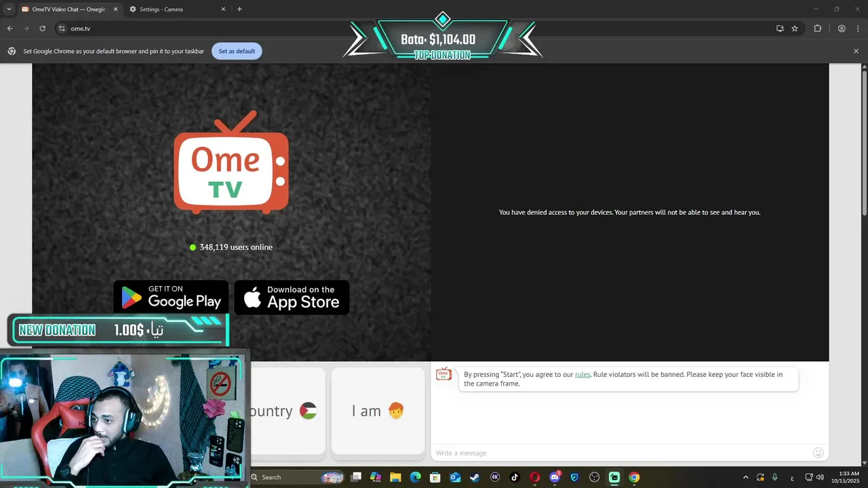The width and height of the screenshot is (868, 488).
Task: Open the Download on the App Store badge
Action: click(292, 297)
